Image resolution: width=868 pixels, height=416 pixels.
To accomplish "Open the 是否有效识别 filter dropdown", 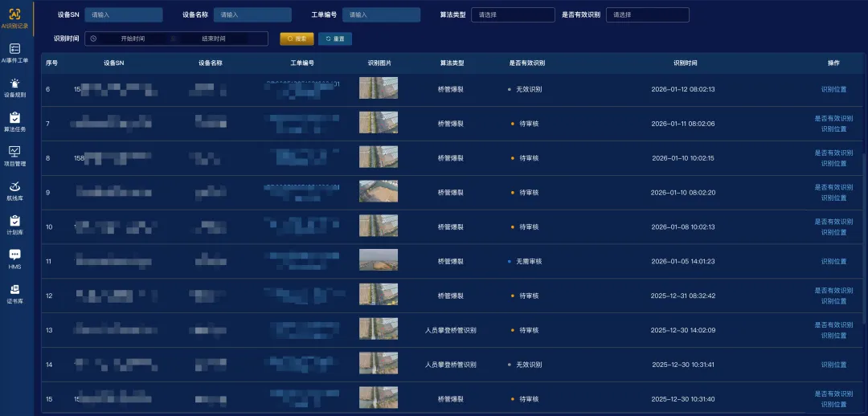I will 647,15.
